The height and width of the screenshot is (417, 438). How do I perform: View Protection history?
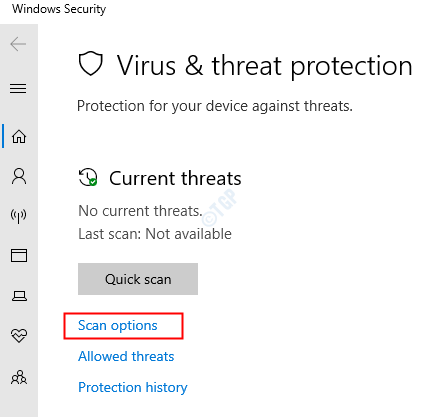point(133,387)
